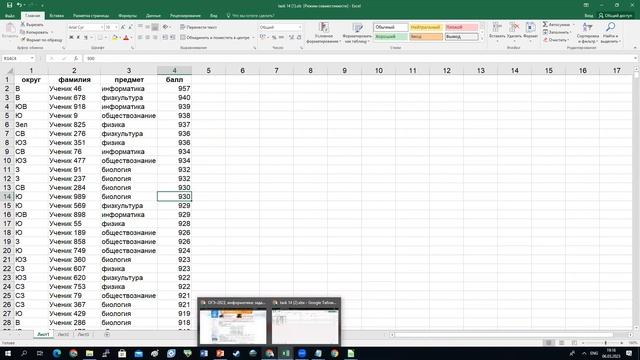Apply the Нейтральный cell style

(x=426, y=27)
